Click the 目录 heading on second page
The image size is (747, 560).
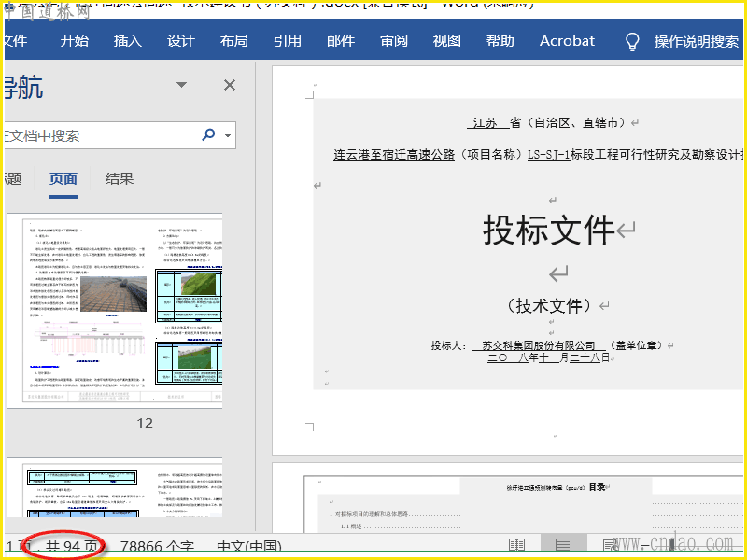597,487
